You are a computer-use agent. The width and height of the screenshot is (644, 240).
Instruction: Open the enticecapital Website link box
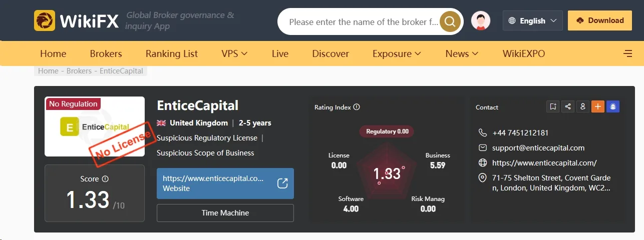click(225, 183)
